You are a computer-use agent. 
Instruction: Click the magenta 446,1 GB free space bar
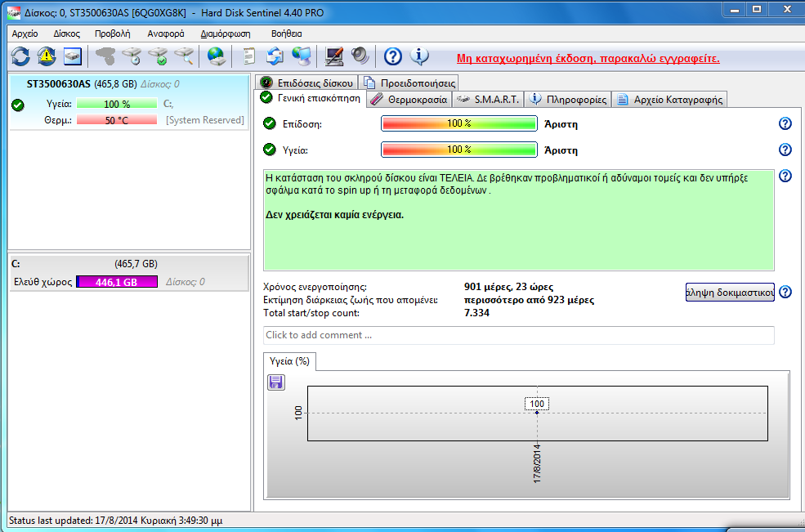click(117, 282)
